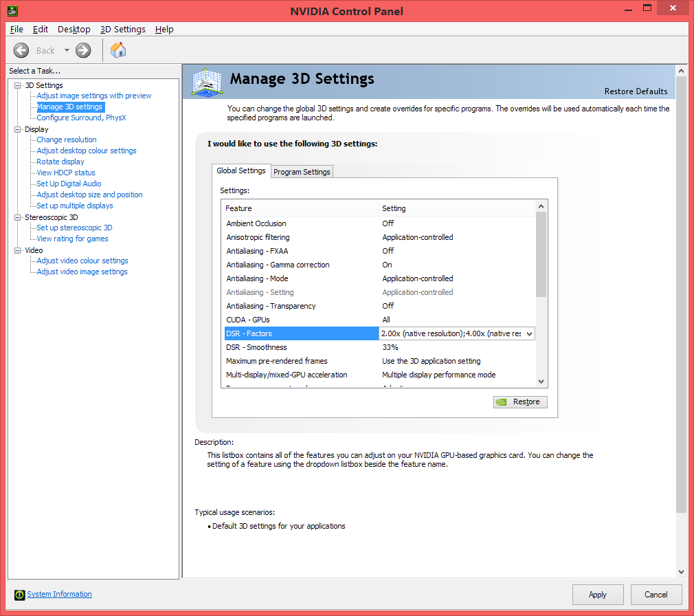Click the Apply button
This screenshot has height=616, width=694.
(x=598, y=595)
